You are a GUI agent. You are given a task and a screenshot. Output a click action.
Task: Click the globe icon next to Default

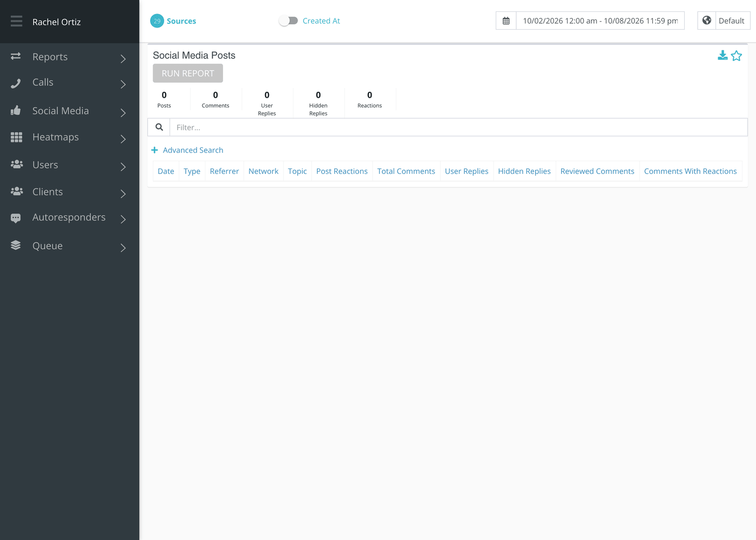coord(707,21)
